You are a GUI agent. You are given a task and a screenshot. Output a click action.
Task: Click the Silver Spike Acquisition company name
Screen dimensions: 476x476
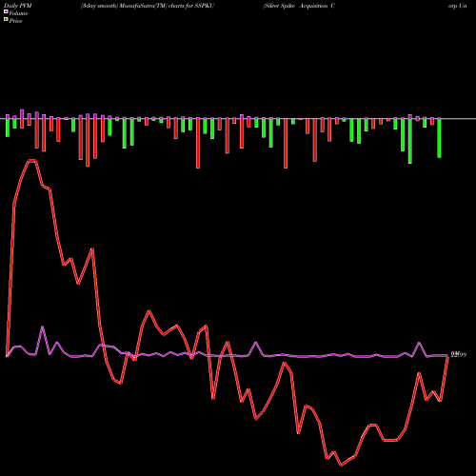(299, 6)
